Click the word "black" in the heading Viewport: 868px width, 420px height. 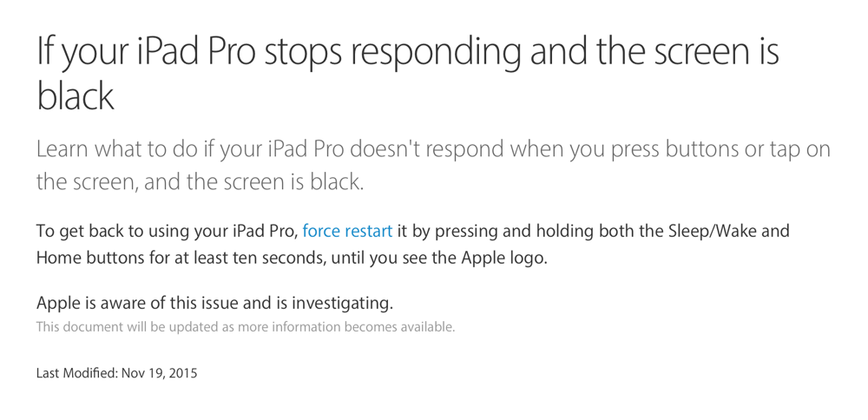click(x=76, y=95)
